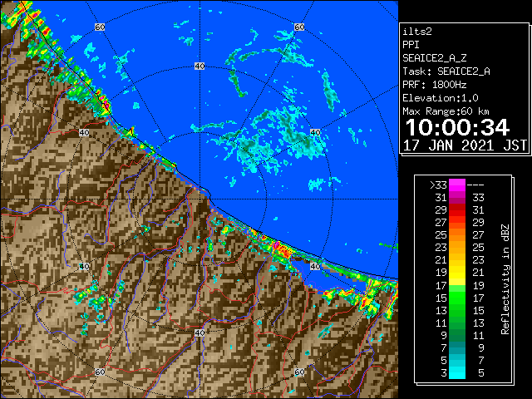This screenshot has height=399, width=532.
Task: Pick the magenta swatch atop the color scale
Action: (x=457, y=185)
